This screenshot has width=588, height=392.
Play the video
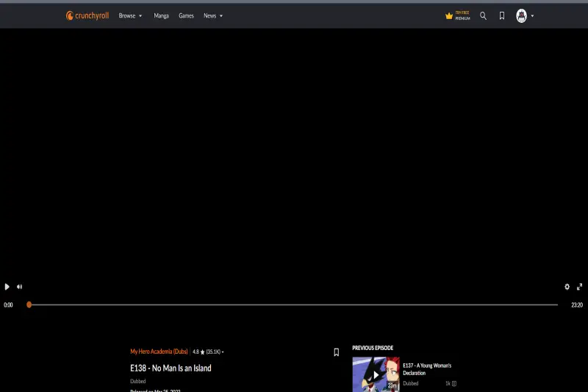point(7,287)
